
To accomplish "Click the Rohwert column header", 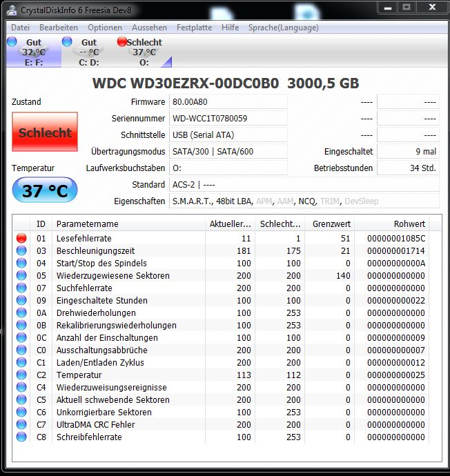I will click(392, 224).
